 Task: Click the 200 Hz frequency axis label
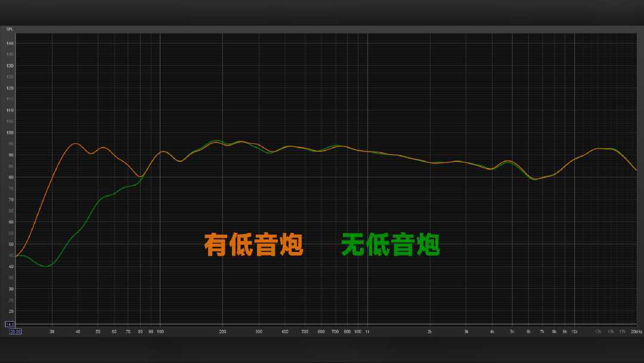pyautogui.click(x=222, y=331)
